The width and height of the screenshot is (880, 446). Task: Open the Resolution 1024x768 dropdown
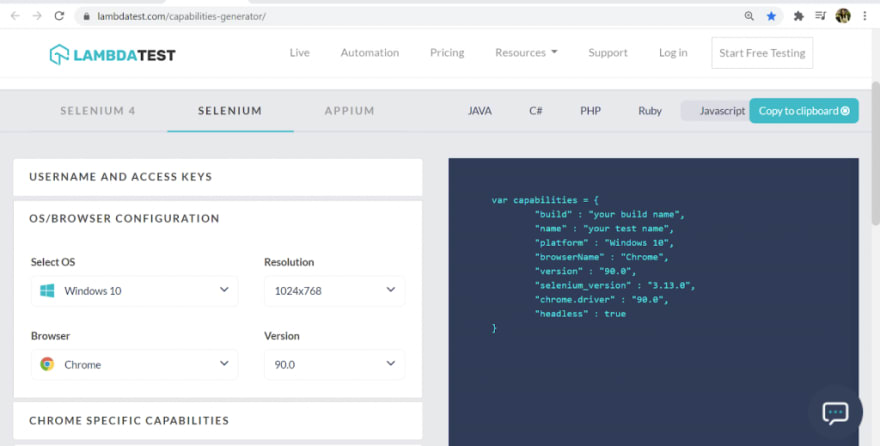pos(334,291)
